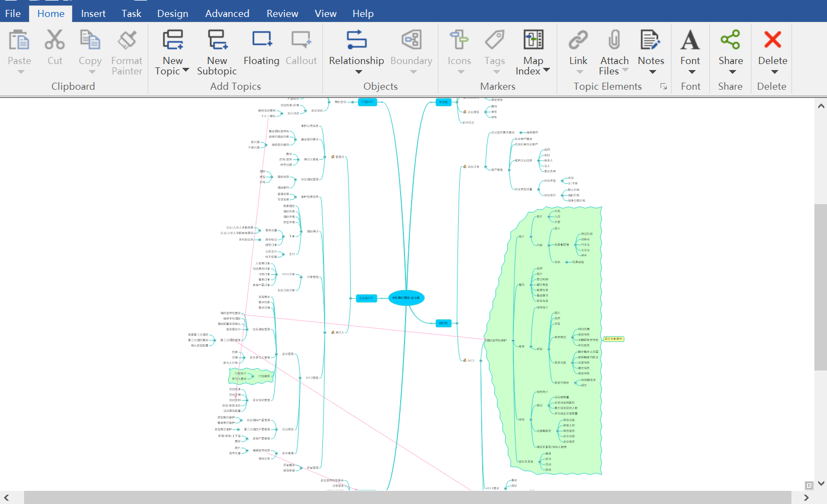This screenshot has width=827, height=504.
Task: Expand the Link dropdown arrow
Action: pos(580,72)
